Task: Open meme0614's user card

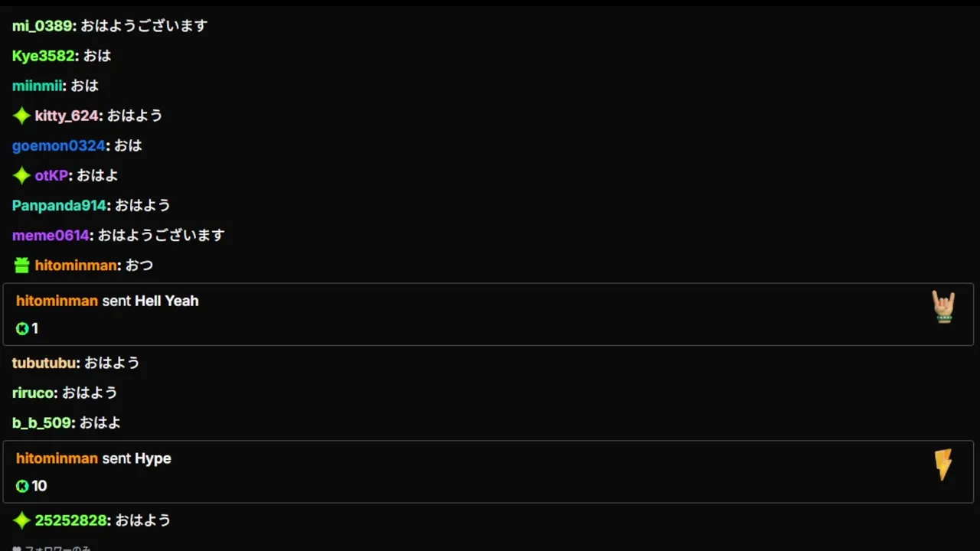Action: coord(51,235)
